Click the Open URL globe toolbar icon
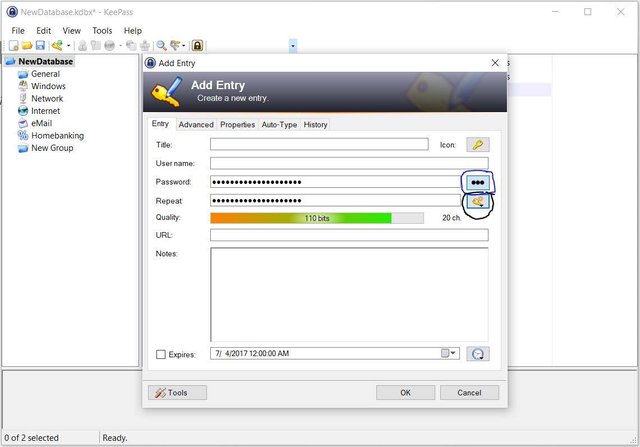 (109, 45)
